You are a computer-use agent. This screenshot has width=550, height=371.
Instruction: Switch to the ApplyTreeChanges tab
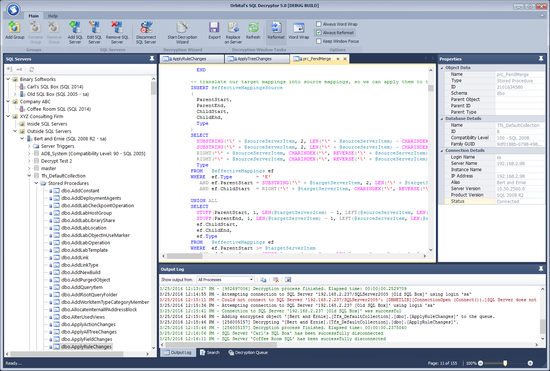click(x=257, y=59)
